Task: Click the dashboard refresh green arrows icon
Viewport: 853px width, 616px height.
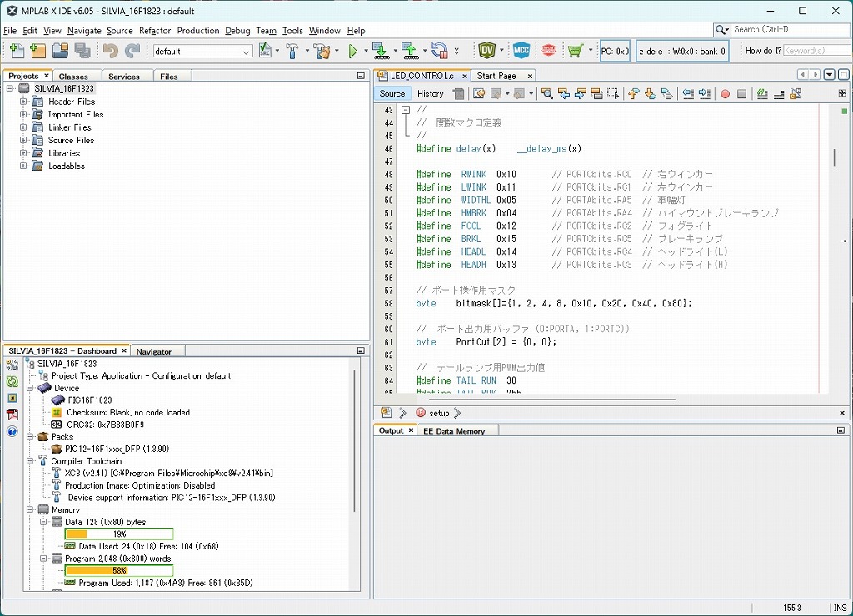Action: pyautogui.click(x=12, y=381)
